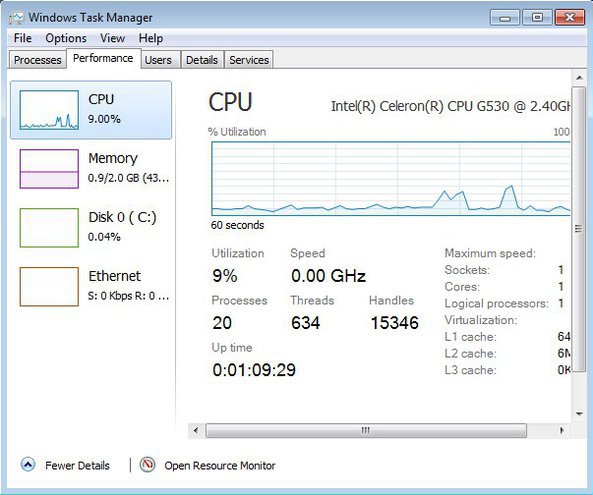This screenshot has width=593, height=495.
Task: Click the vertical scrollbar up arrow
Action: 579,78
